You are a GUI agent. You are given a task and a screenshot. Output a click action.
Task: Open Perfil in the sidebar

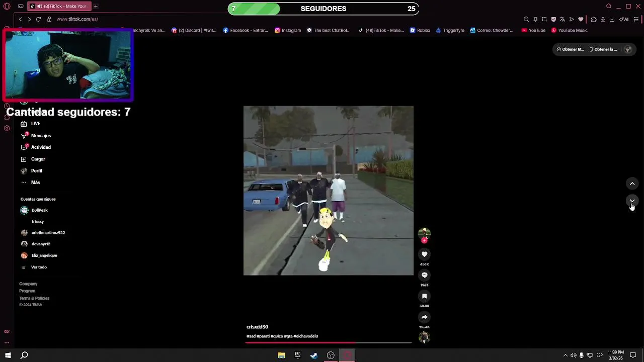tap(31, 171)
